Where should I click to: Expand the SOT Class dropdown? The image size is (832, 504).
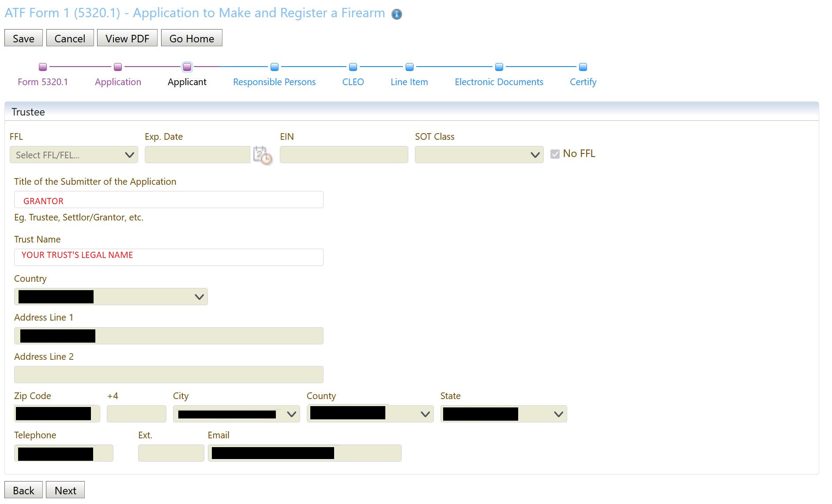click(479, 155)
